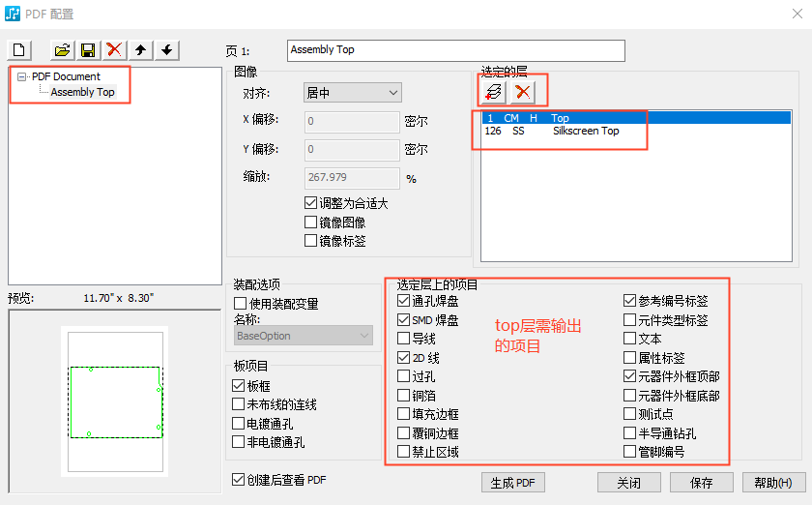812x505 pixels.
Task: Toggle 创建后查看 PDF checkbox
Action: 238,480
